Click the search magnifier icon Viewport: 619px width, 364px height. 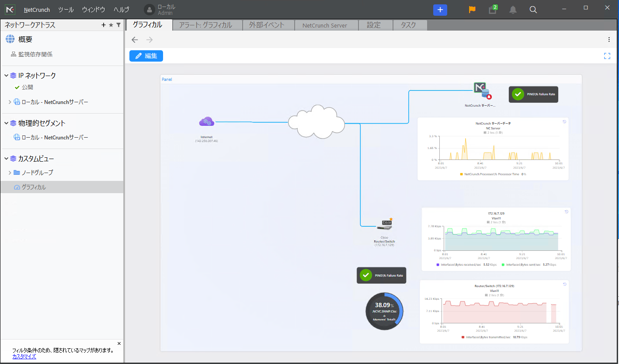click(x=533, y=10)
